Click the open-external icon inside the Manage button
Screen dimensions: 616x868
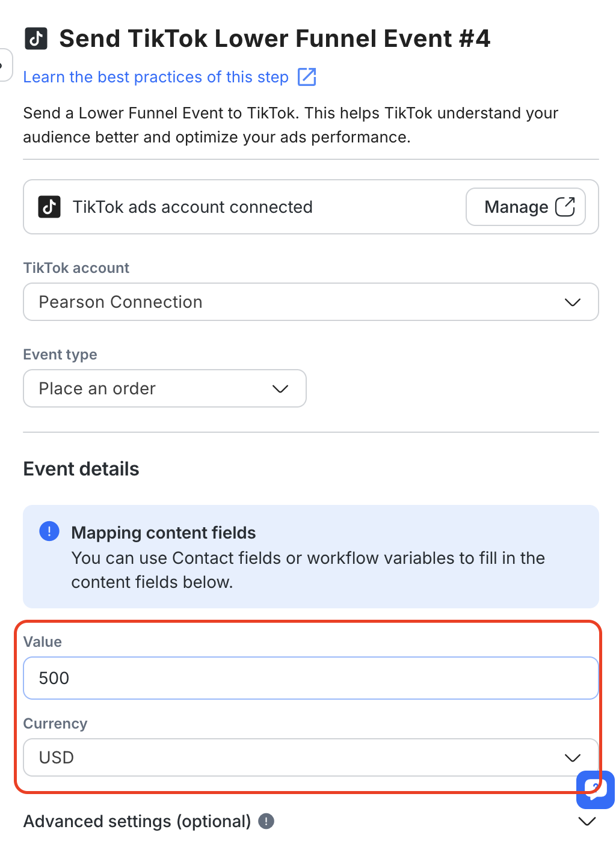tap(565, 207)
